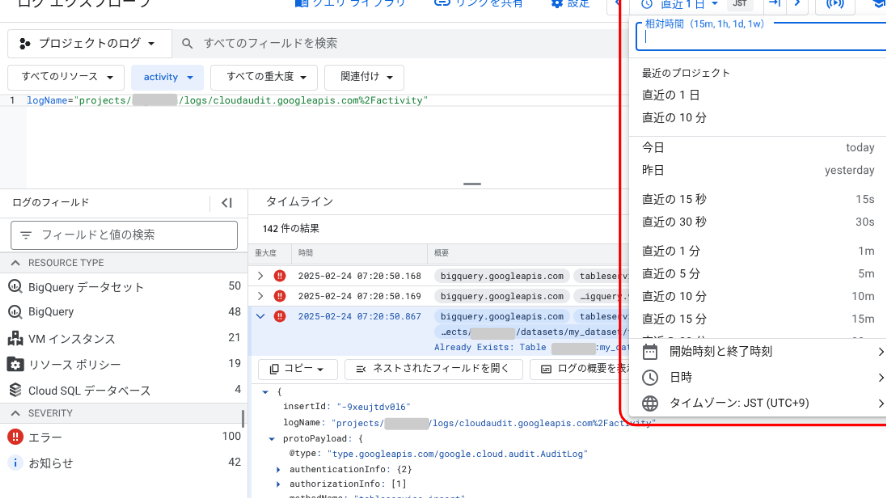
Task: Collapse log entry at 07:20:50.867
Action: click(260, 317)
